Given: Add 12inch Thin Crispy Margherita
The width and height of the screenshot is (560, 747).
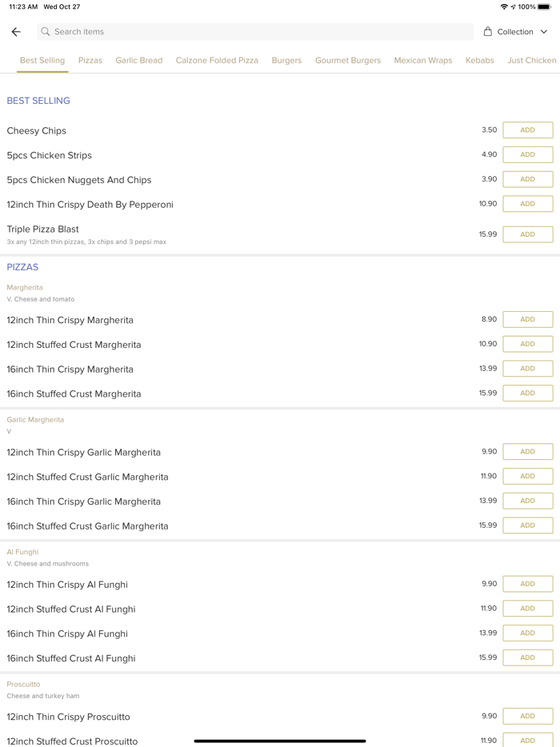Looking at the screenshot, I should 527,320.
